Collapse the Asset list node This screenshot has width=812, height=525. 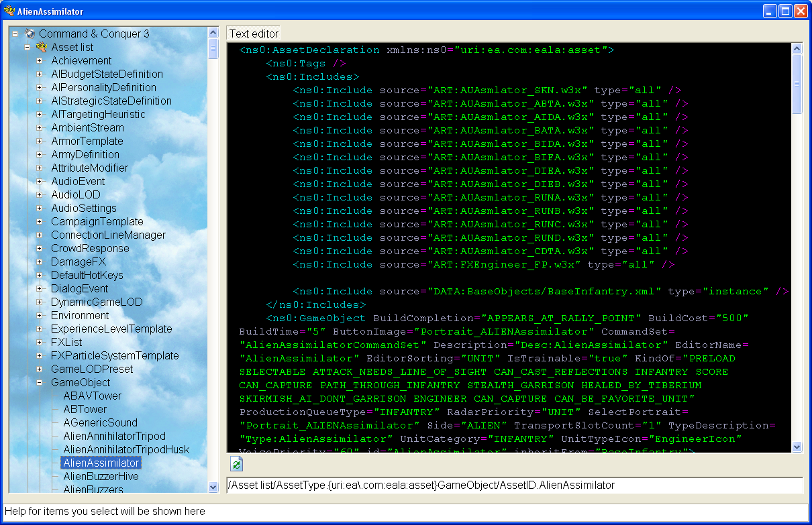point(27,47)
